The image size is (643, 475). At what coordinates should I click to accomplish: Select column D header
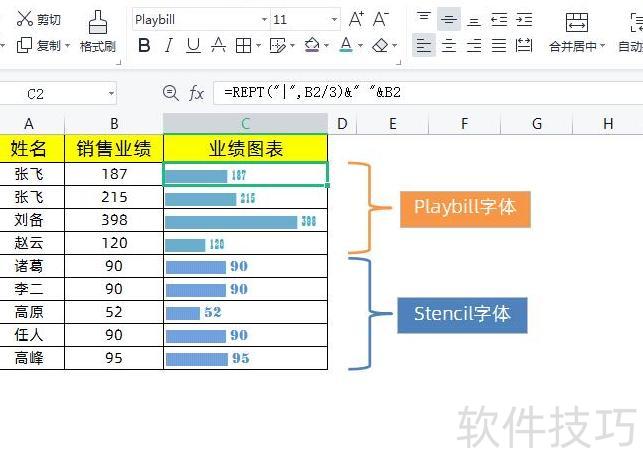(342, 123)
